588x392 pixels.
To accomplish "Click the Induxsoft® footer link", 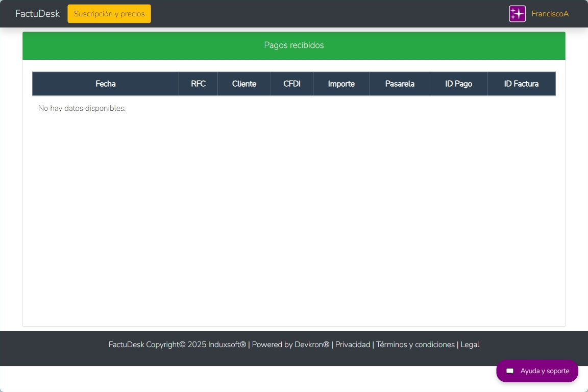I will (x=227, y=345).
